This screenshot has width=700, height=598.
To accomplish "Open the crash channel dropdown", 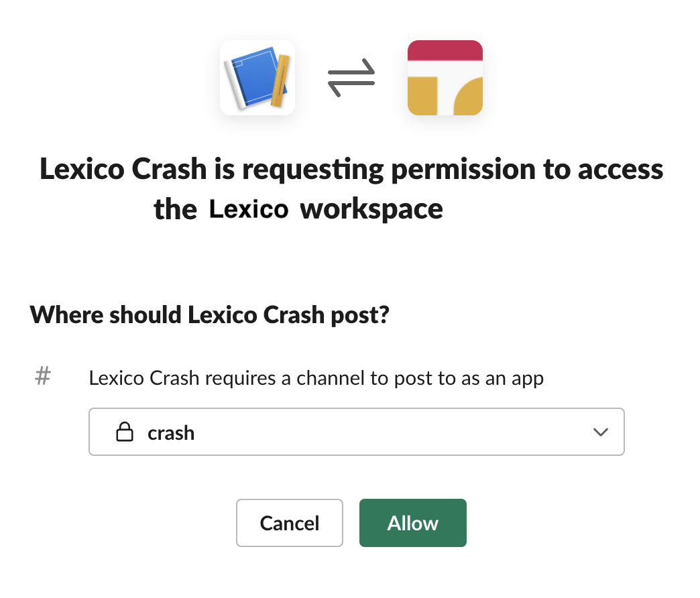I will [356, 432].
